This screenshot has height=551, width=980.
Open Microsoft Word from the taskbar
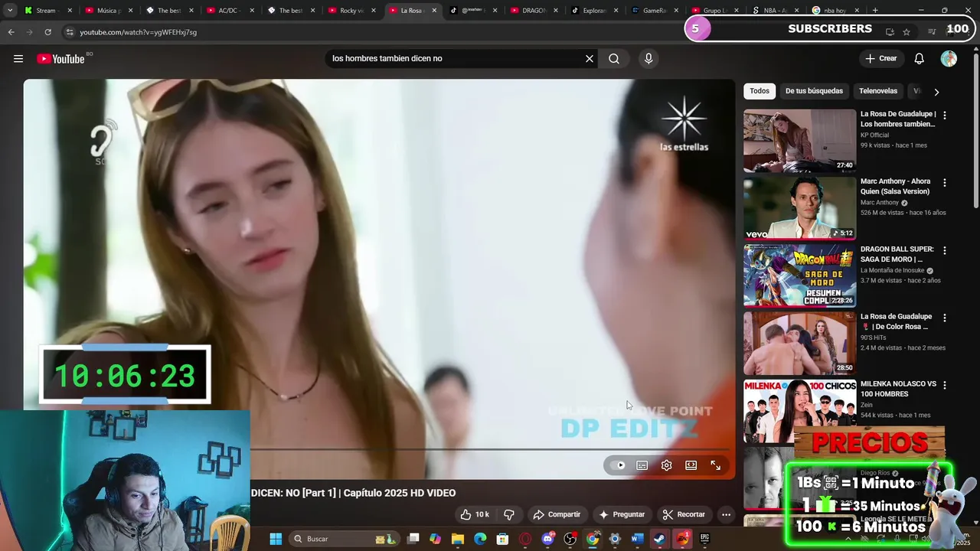(x=637, y=539)
